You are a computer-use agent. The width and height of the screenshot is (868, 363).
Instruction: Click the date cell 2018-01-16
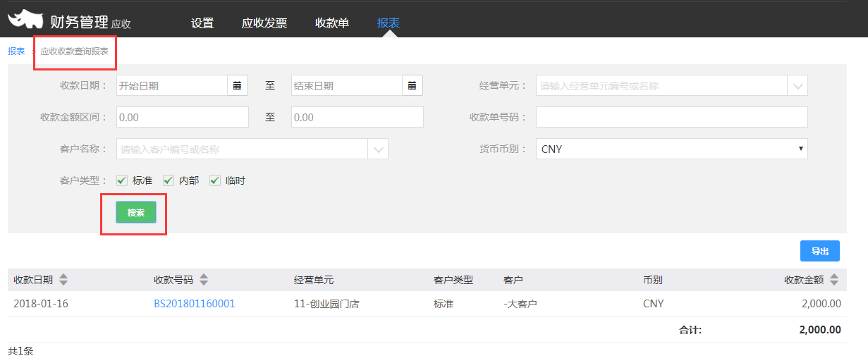pyautogui.click(x=41, y=304)
